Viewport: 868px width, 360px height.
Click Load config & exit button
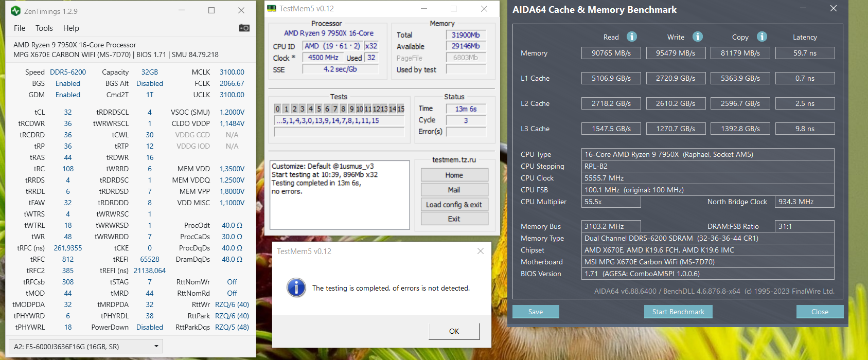coord(454,204)
